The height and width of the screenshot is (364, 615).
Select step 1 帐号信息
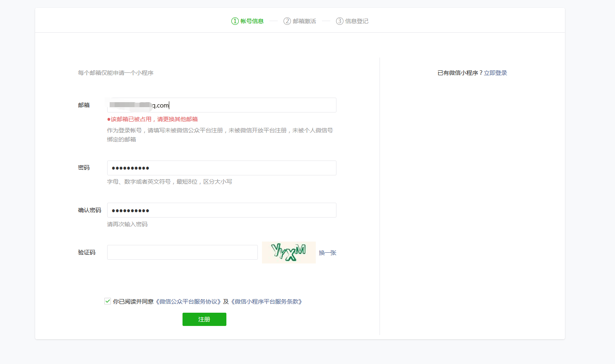[247, 21]
